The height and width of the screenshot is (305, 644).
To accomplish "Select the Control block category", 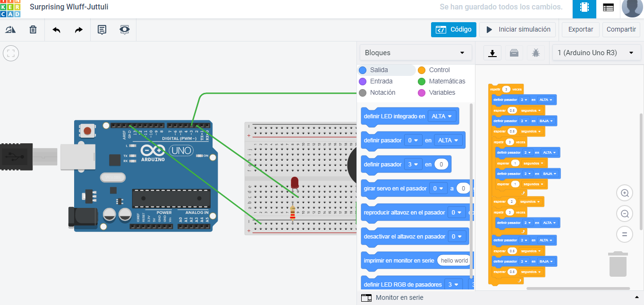I will [439, 70].
